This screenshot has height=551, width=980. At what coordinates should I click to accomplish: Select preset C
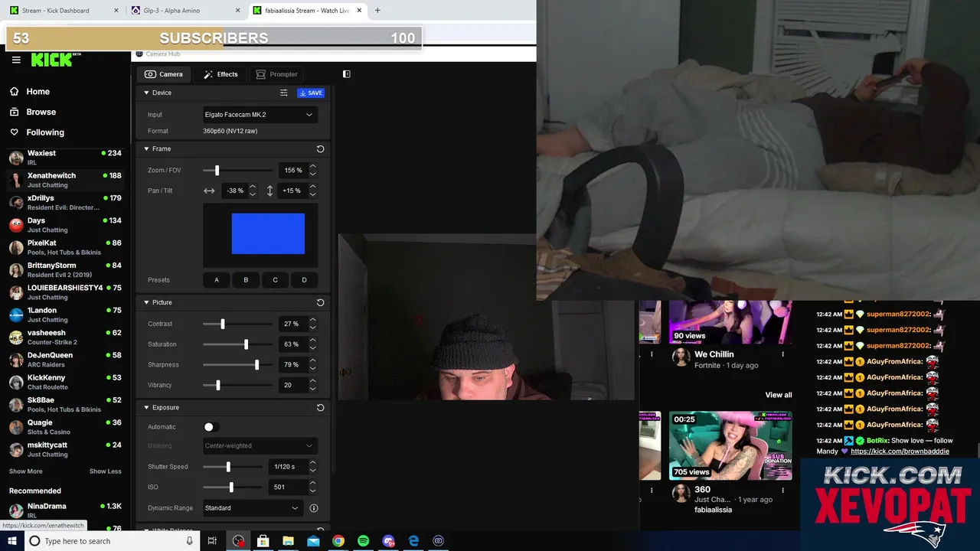[x=275, y=280]
